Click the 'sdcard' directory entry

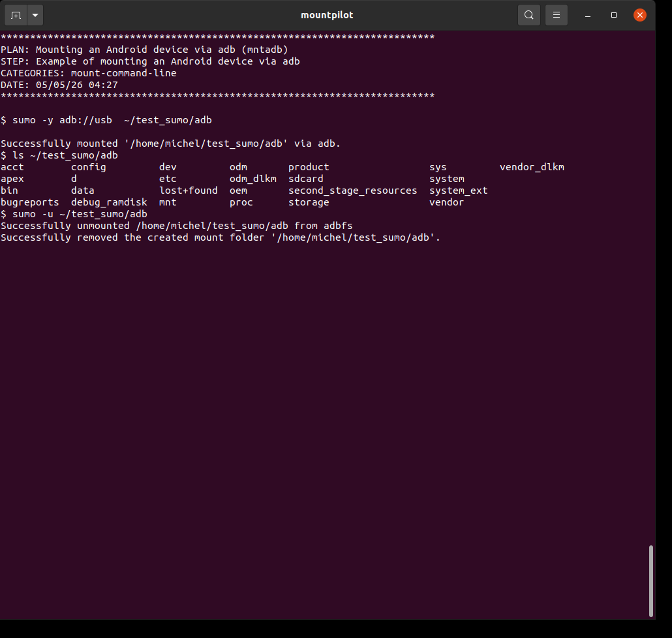tap(305, 179)
